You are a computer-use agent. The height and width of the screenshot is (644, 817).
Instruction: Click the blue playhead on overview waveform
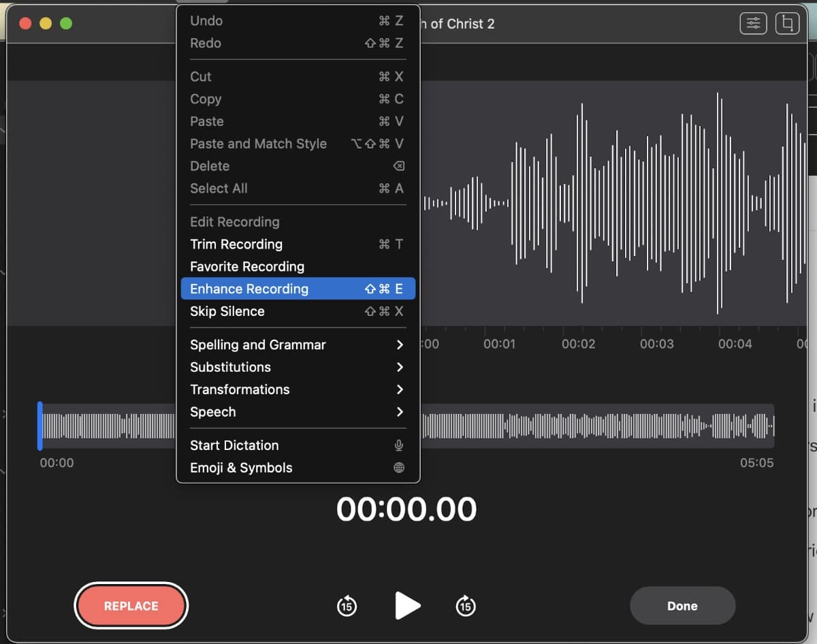tap(40, 425)
